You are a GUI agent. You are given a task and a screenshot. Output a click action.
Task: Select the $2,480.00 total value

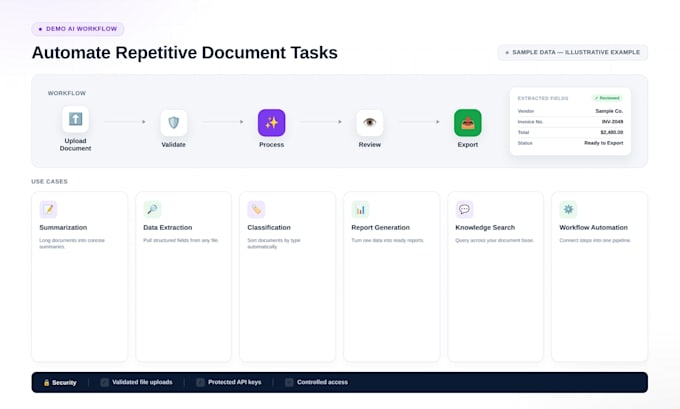[x=611, y=132]
